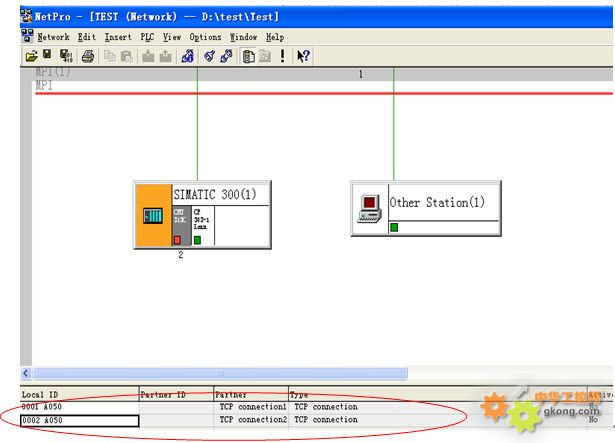Click the Save and Compile icon
The image size is (615, 443).
coord(66,56)
